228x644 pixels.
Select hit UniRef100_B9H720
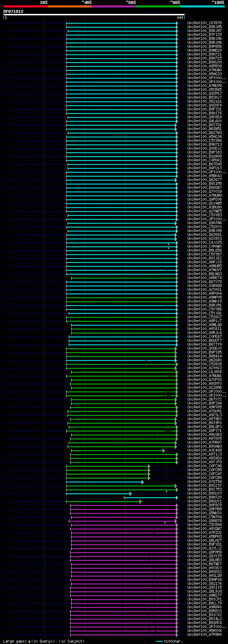[204, 498]
